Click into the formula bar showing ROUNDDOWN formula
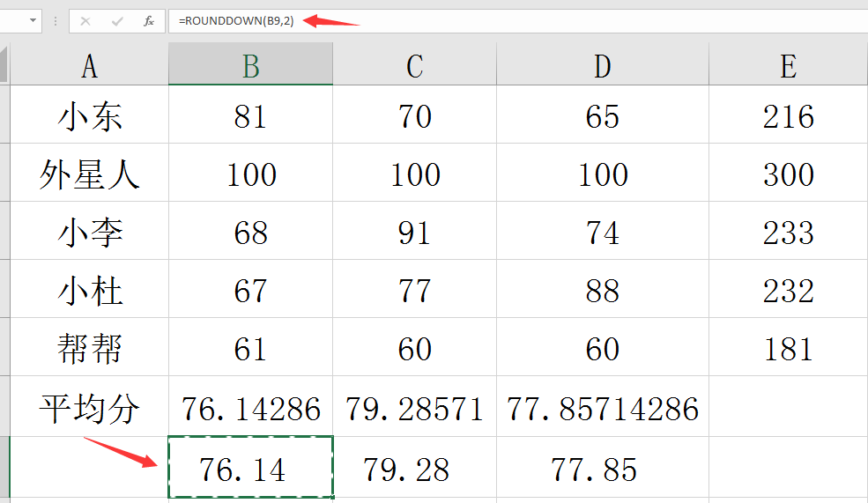The height and width of the screenshot is (503, 868). [x=518, y=21]
